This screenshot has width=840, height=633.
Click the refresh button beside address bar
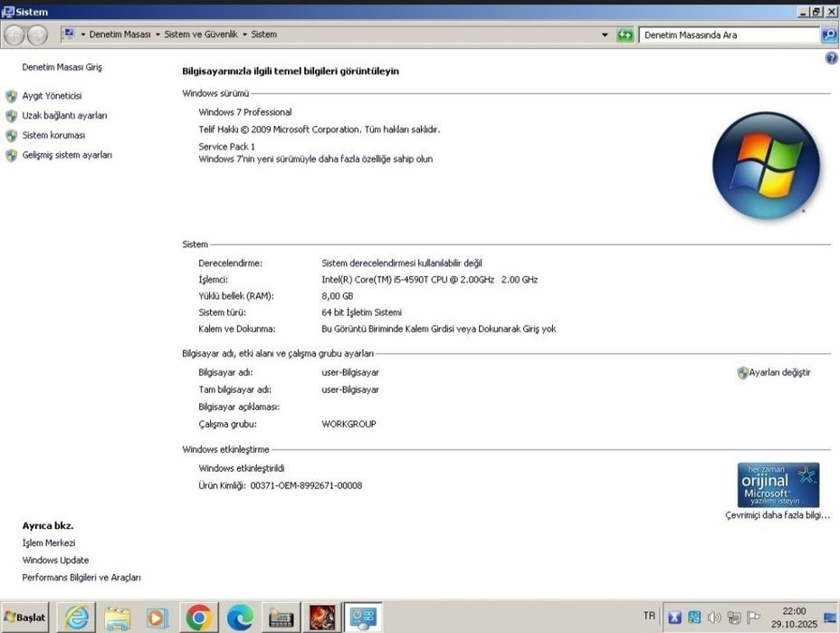(625, 34)
